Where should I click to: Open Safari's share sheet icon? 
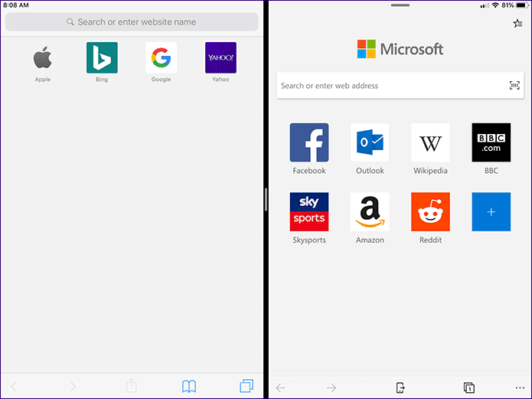tap(132, 386)
